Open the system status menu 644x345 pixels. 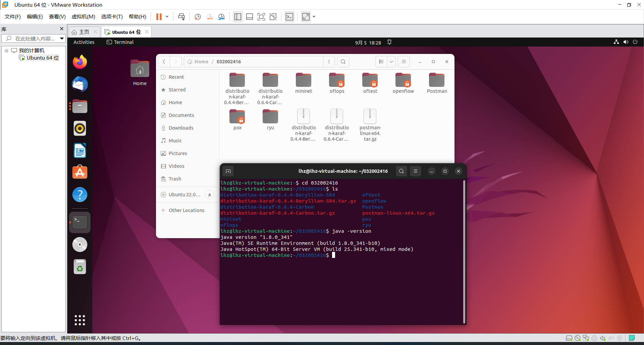626,42
